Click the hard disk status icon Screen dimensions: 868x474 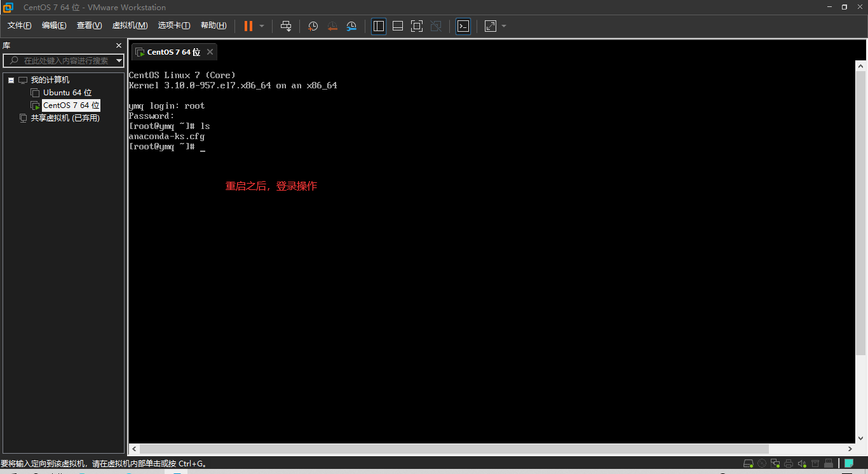click(x=748, y=463)
